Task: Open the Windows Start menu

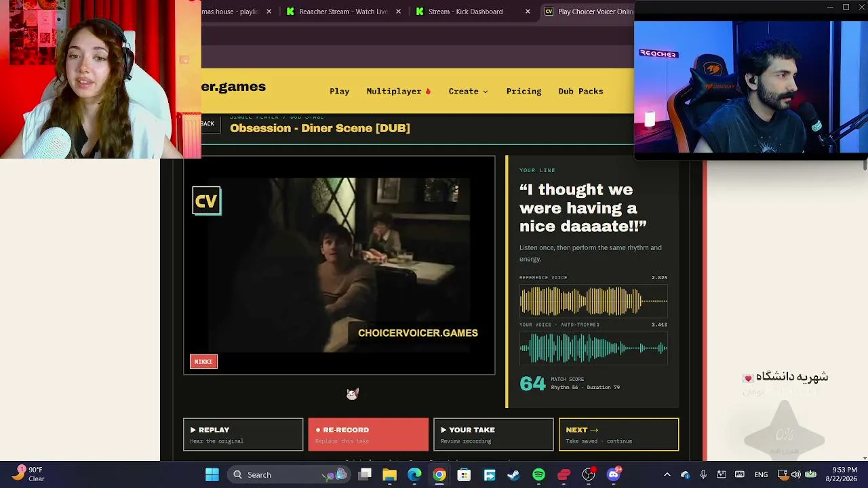Action: pos(212,475)
